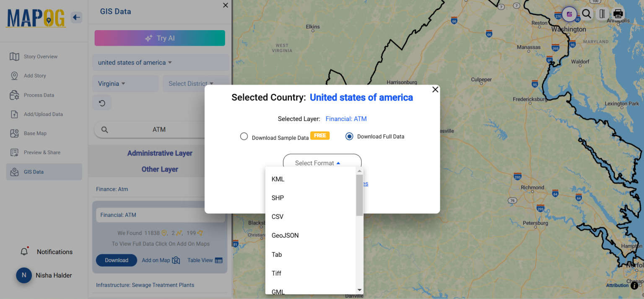Choose GeoJSON format from the list
The height and width of the screenshot is (299, 644).
coord(285,235)
